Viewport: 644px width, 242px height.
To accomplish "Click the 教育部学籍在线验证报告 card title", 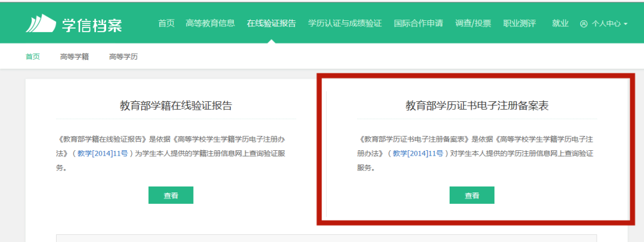I will click(176, 106).
